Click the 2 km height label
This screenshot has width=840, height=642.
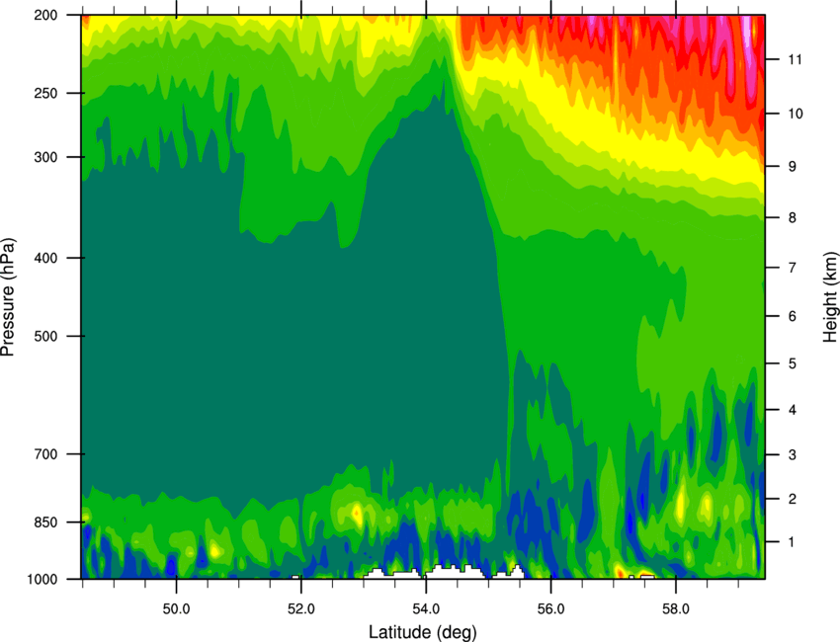click(793, 499)
